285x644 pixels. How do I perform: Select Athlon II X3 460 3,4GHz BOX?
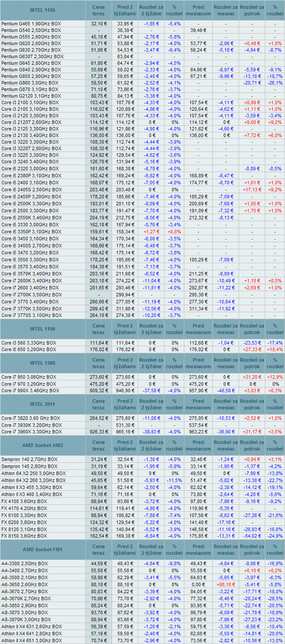pyautogui.click(x=31, y=494)
